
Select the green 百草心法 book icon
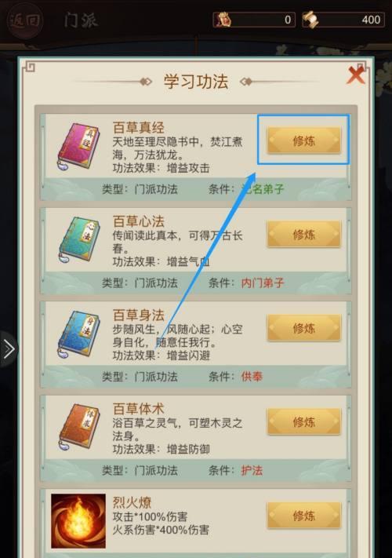coord(79,240)
